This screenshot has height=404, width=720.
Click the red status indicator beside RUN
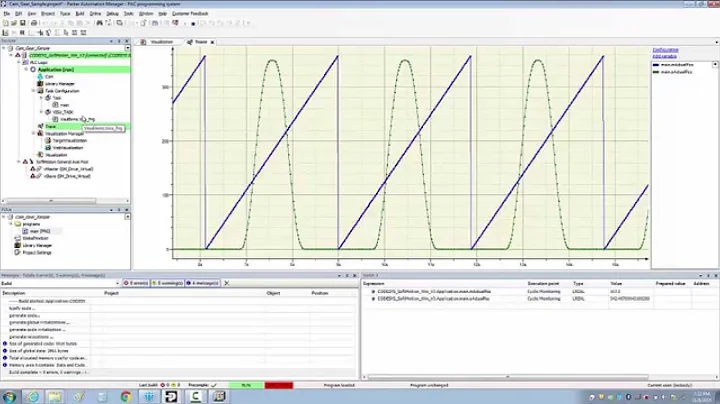click(x=279, y=385)
